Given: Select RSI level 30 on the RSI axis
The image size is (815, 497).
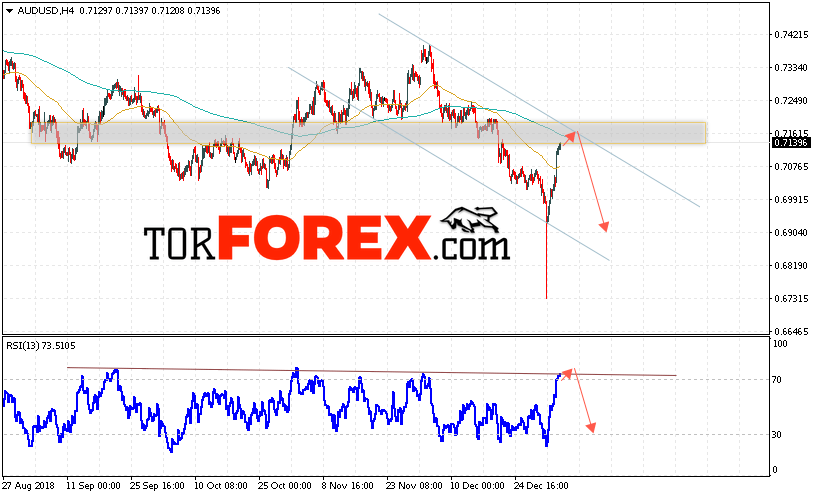Looking at the screenshot, I should (x=777, y=435).
